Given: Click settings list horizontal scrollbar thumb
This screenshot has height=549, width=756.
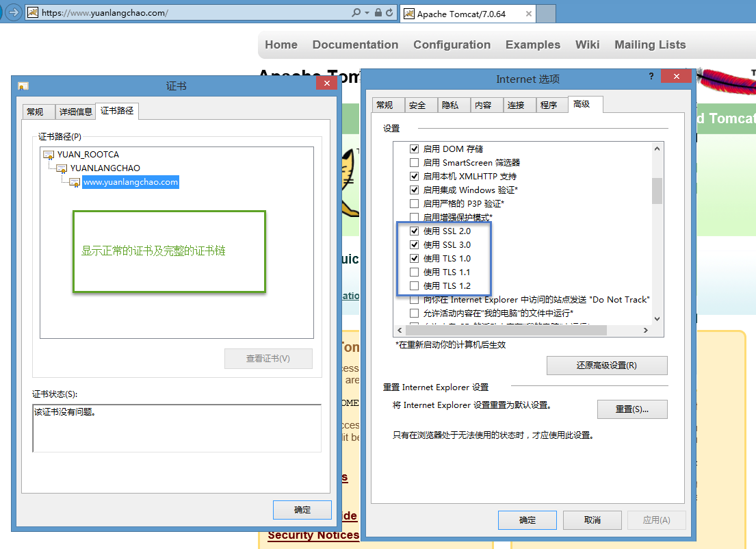Looking at the screenshot, I should (506, 331).
